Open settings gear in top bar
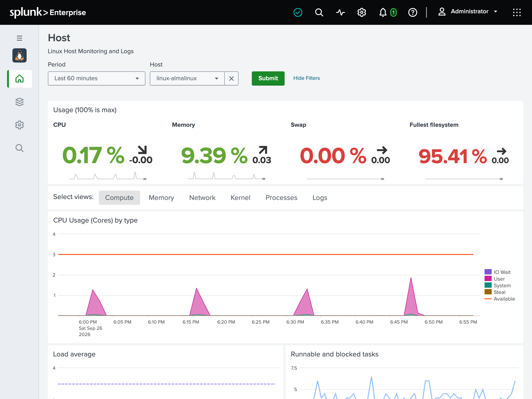This screenshot has height=399, width=532. click(x=362, y=12)
